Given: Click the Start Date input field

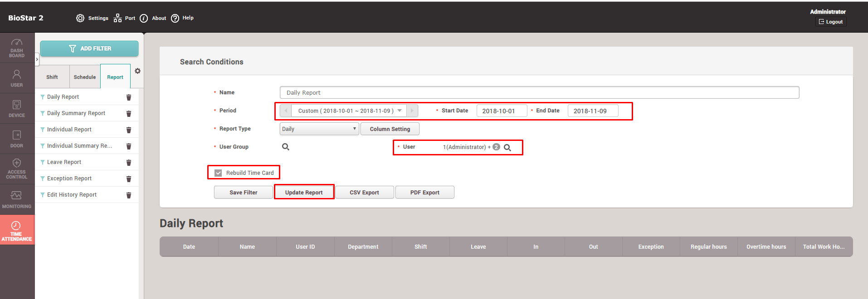Looking at the screenshot, I should [x=501, y=111].
